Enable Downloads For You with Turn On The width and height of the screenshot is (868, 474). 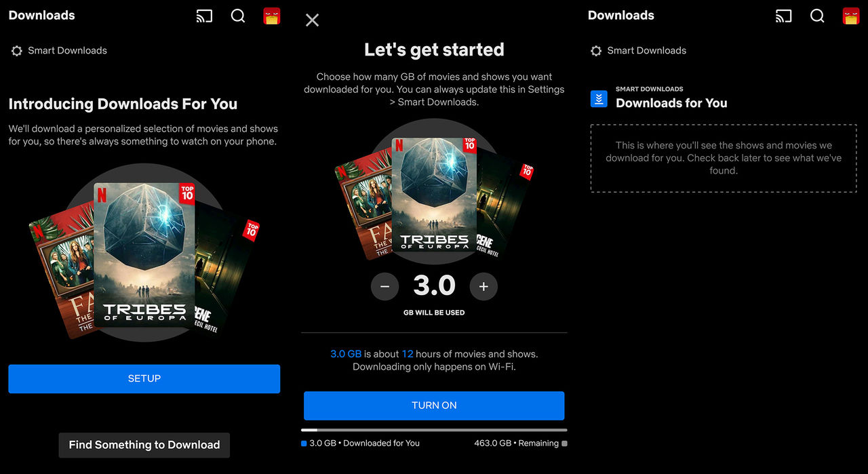(x=434, y=405)
